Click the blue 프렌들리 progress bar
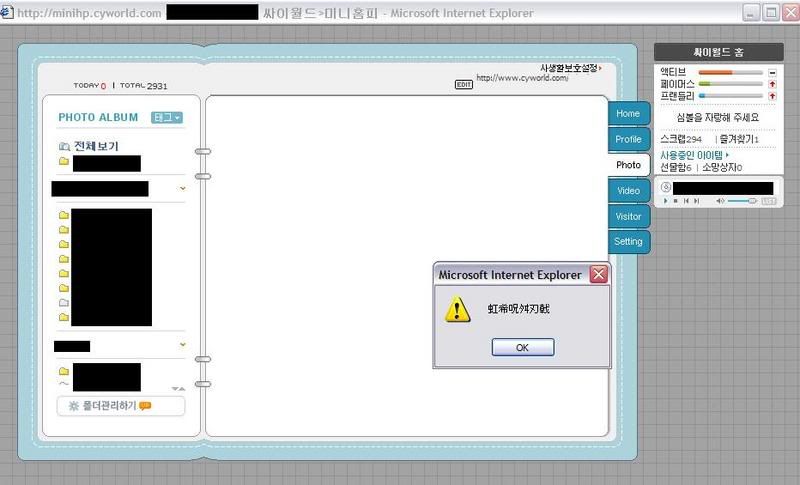 [x=731, y=95]
